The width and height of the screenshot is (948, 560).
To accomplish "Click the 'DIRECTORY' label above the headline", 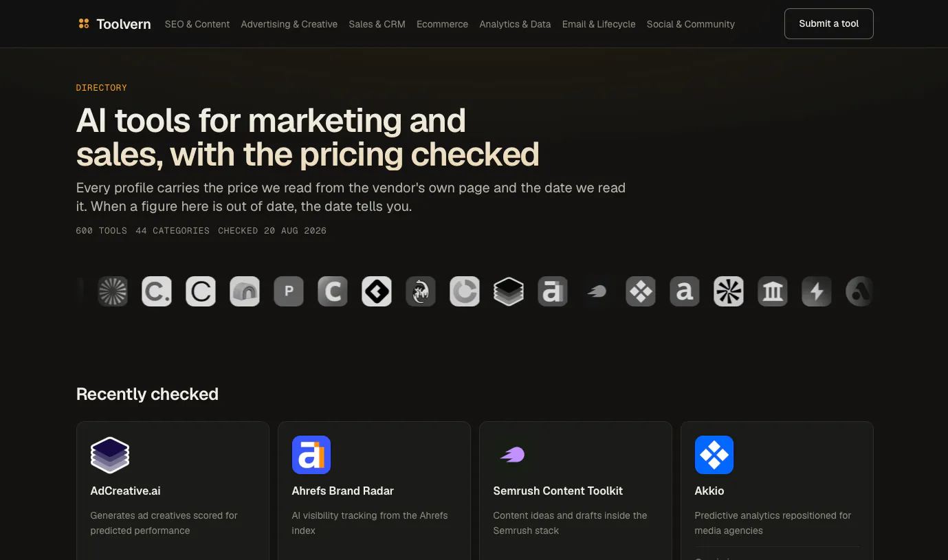I will (x=102, y=88).
